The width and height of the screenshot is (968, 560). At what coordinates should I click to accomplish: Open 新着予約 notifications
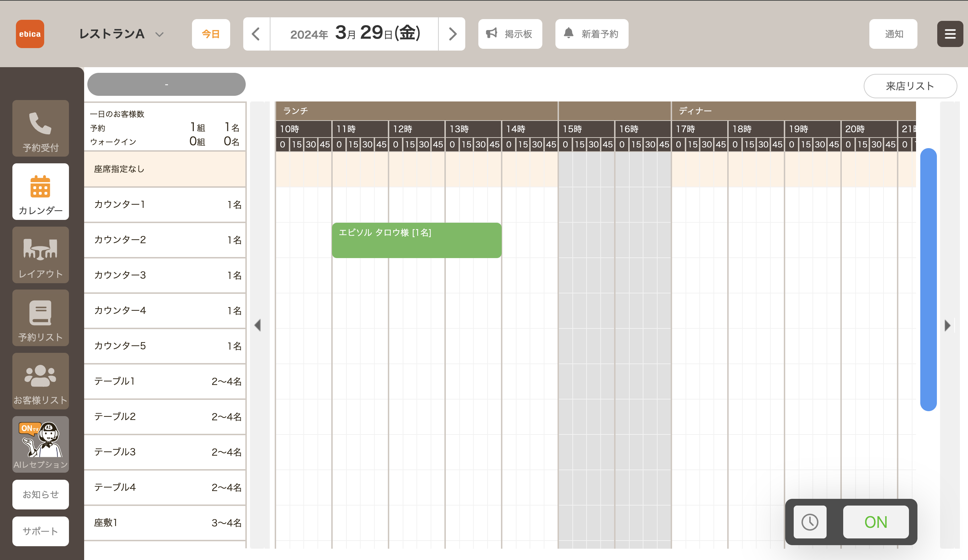(591, 34)
